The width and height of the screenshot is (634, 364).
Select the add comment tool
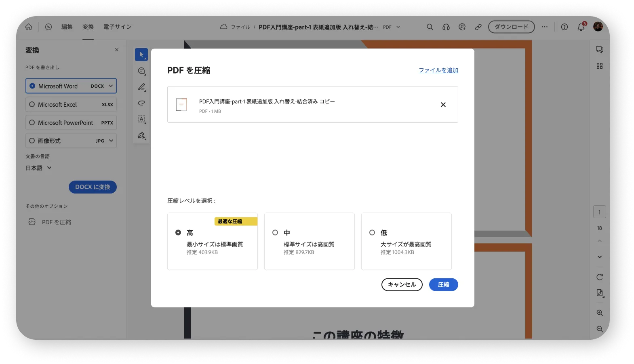pyautogui.click(x=141, y=71)
